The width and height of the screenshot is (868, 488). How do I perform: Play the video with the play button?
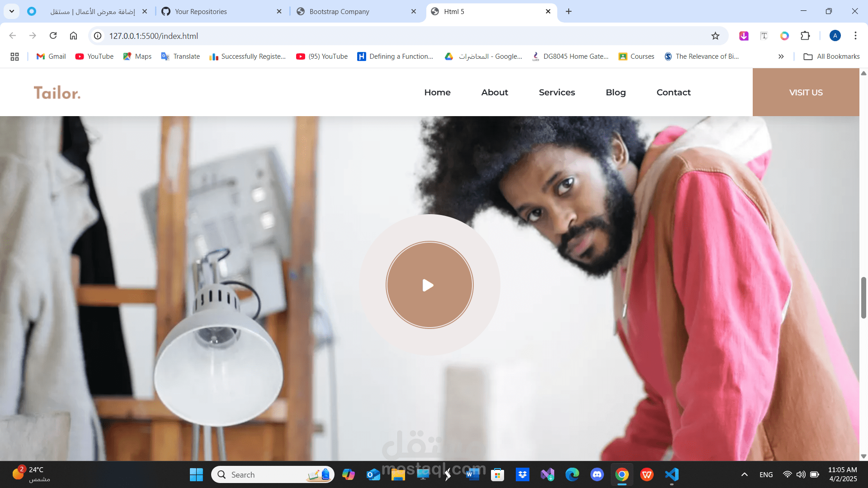pos(429,285)
